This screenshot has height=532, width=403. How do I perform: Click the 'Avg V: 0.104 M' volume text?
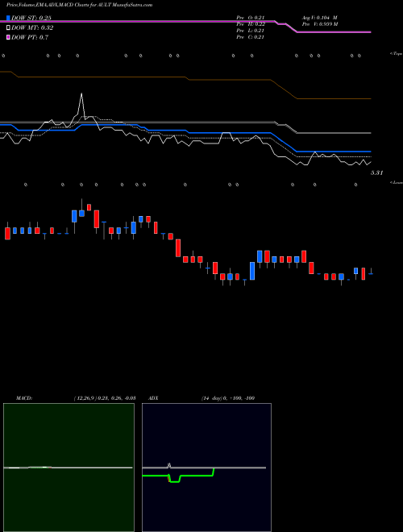coord(320,18)
